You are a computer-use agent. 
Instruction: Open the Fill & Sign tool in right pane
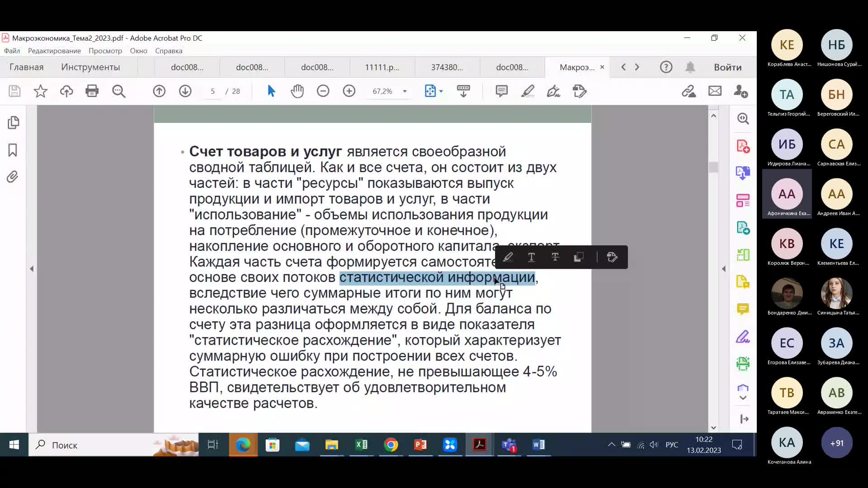point(743,337)
